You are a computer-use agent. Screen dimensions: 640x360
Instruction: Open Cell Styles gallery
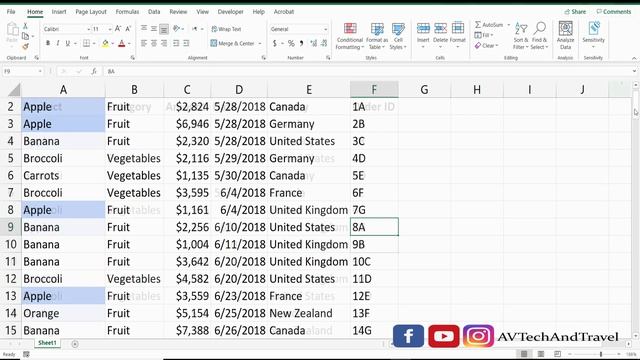[x=398, y=36]
